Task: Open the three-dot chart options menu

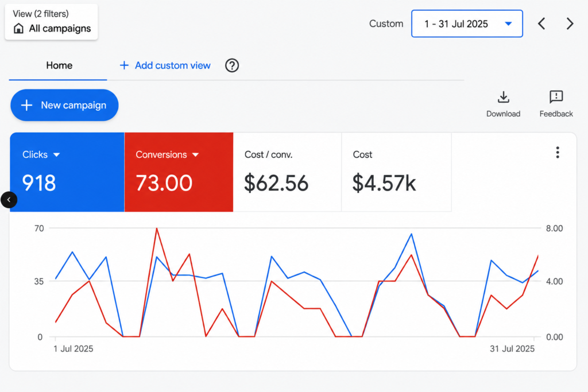Action: point(558,153)
